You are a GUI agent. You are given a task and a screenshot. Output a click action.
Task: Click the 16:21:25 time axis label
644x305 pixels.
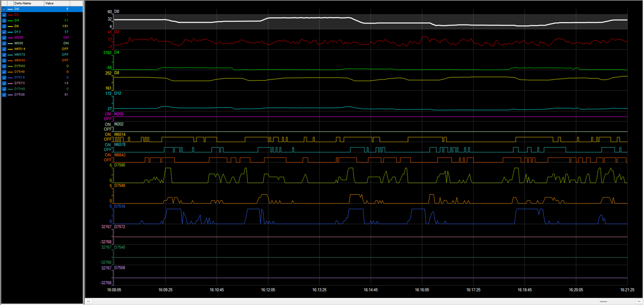[x=627, y=290]
